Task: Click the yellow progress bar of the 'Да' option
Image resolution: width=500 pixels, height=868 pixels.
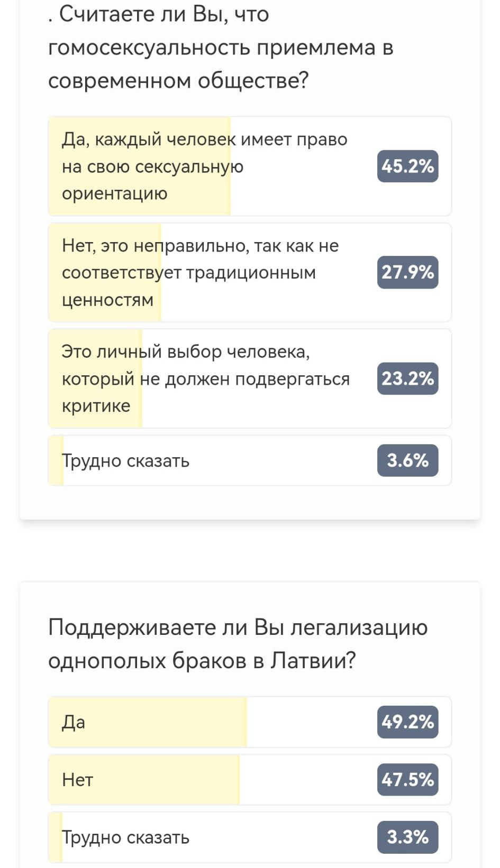Action: point(148,722)
